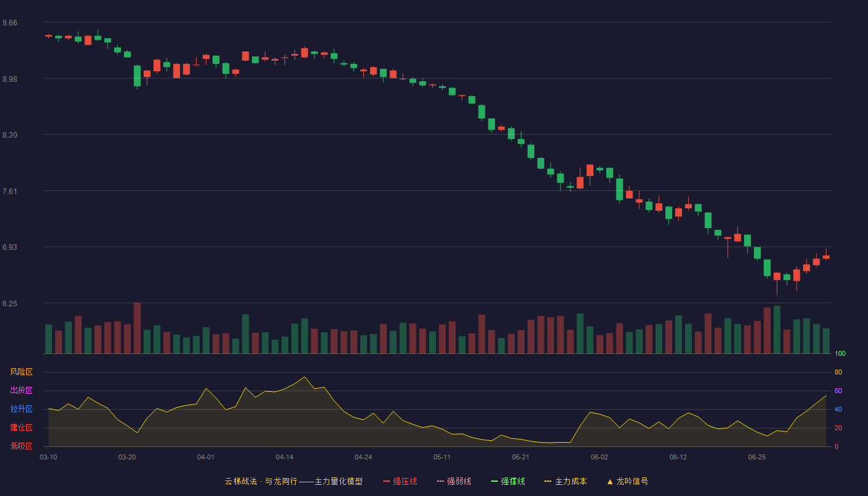Click the 06-02 date axis label

point(600,457)
